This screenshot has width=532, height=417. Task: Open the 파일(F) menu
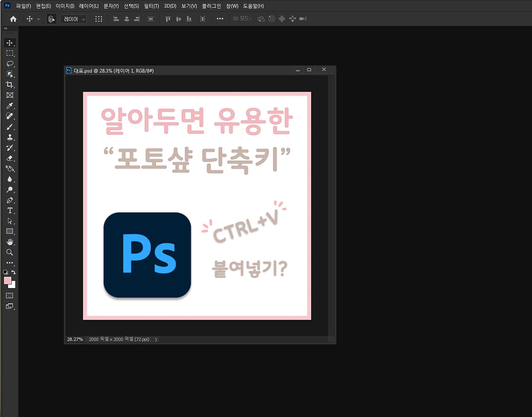tap(23, 6)
